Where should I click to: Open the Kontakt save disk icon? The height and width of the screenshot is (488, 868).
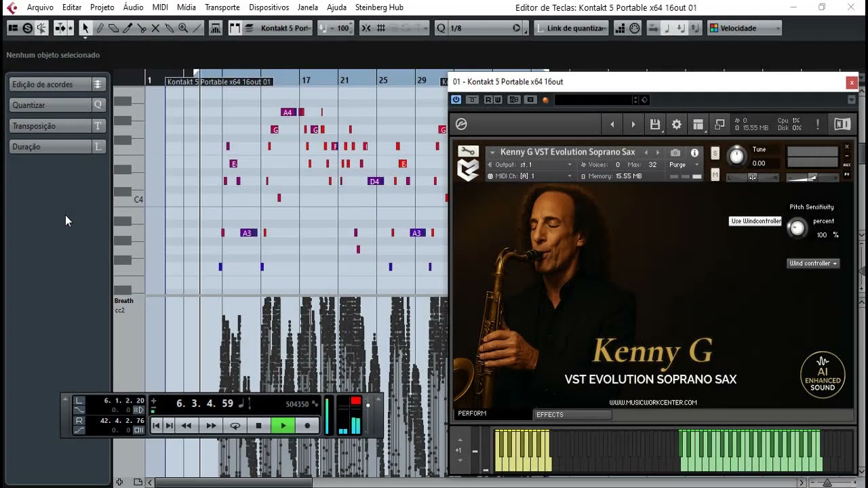[x=654, y=124]
